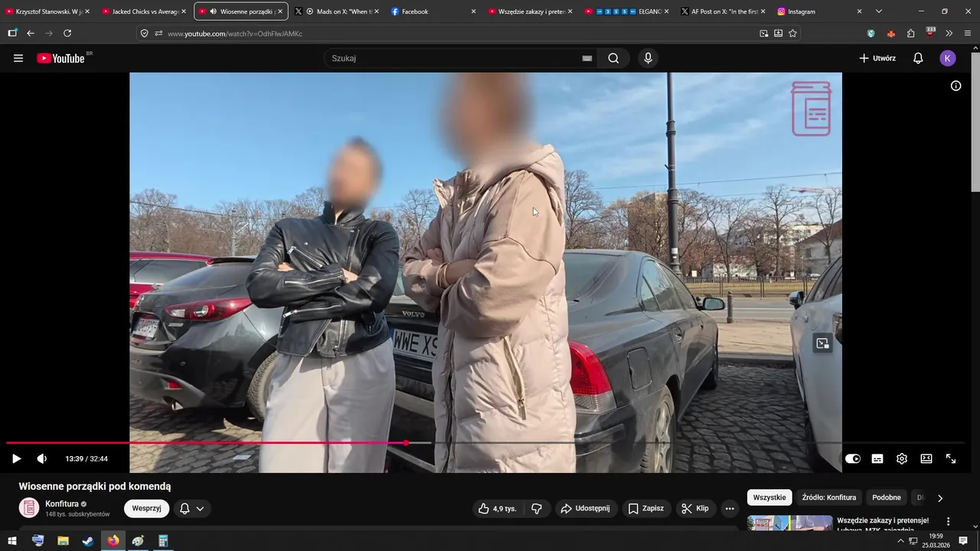
Task: Switch to Instagram tab
Action: (x=820, y=11)
